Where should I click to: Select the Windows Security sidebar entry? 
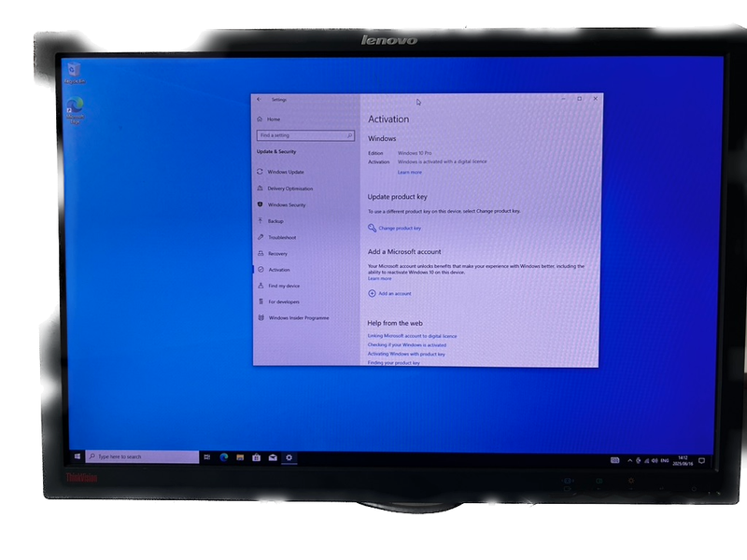point(282,204)
